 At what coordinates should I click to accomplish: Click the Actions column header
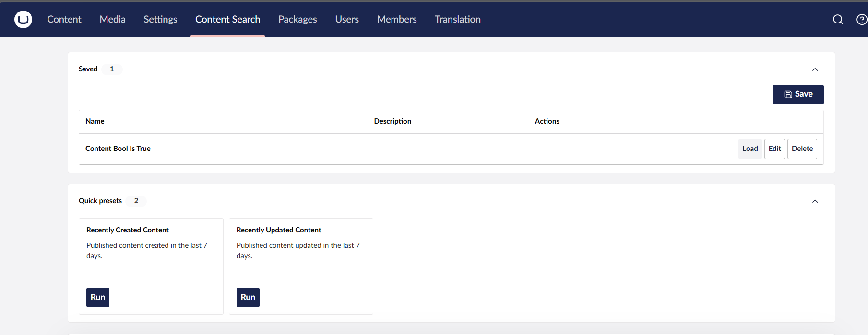pos(547,121)
